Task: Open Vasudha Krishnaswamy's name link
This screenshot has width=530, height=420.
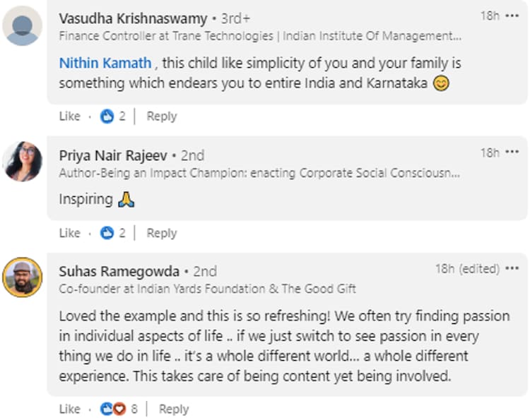Action: pyautogui.click(x=133, y=18)
